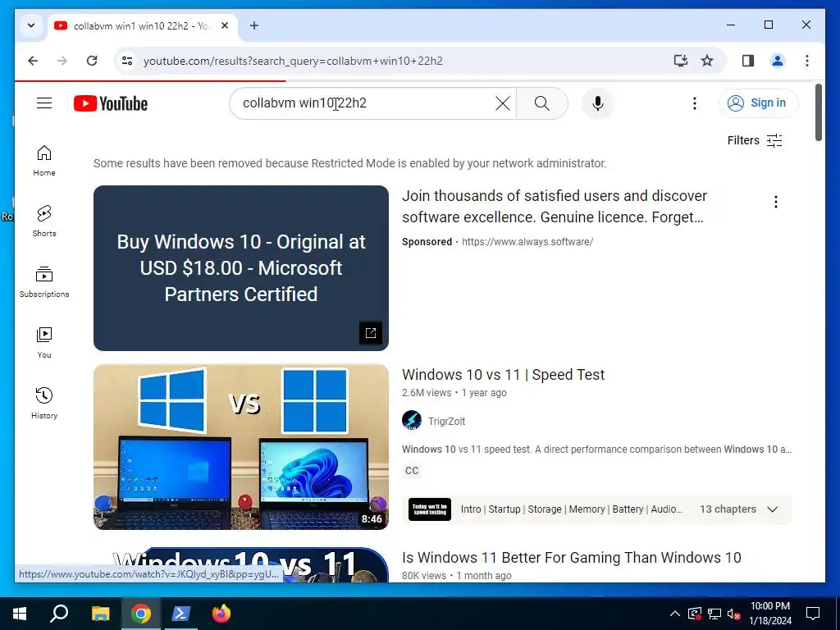840x630 pixels.
Task: Open Subscriptions in the sidebar
Action: coord(44,282)
